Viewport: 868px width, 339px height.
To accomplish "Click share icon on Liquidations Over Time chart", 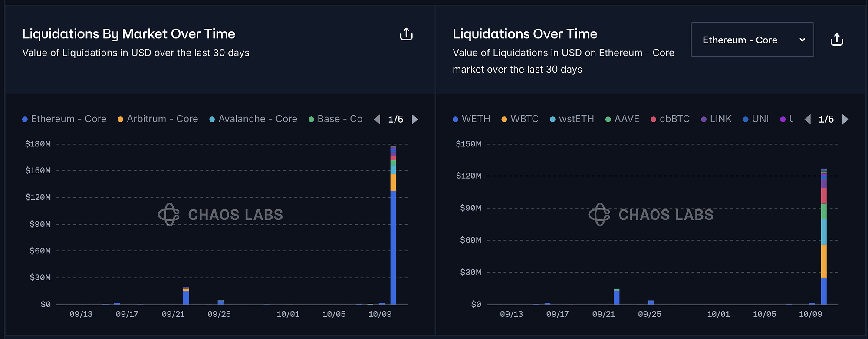I will coord(837,40).
